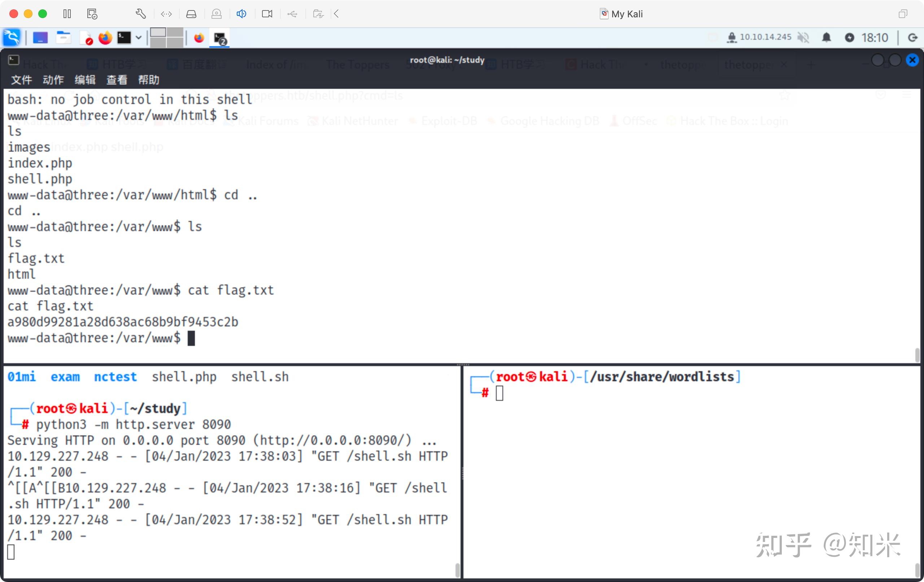
Task: Open the 编辑 menu
Action: [x=85, y=80]
